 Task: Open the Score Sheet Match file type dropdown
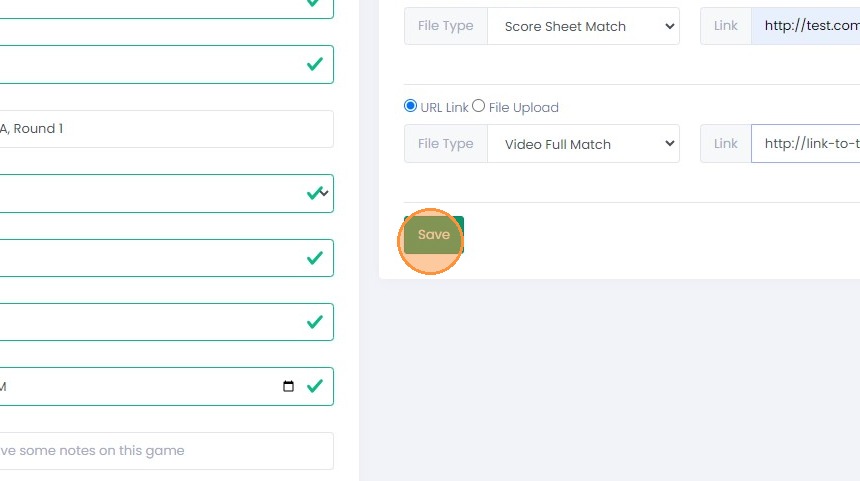[583, 26]
